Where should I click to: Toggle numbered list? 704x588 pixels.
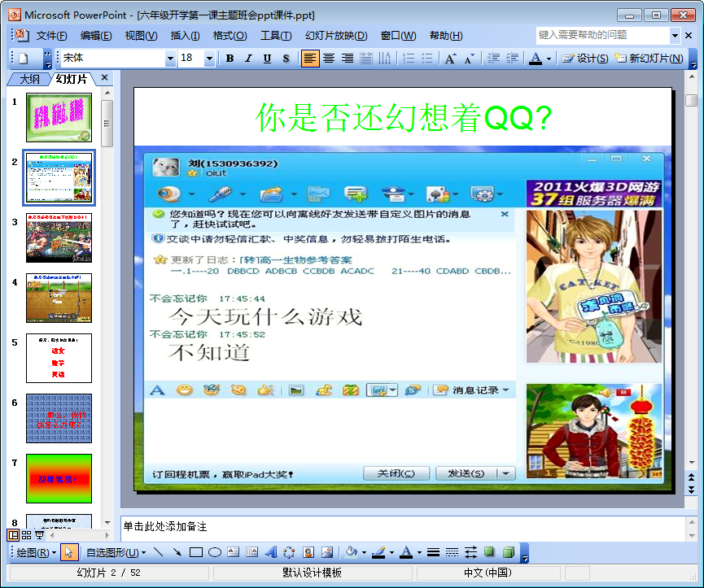(408, 59)
